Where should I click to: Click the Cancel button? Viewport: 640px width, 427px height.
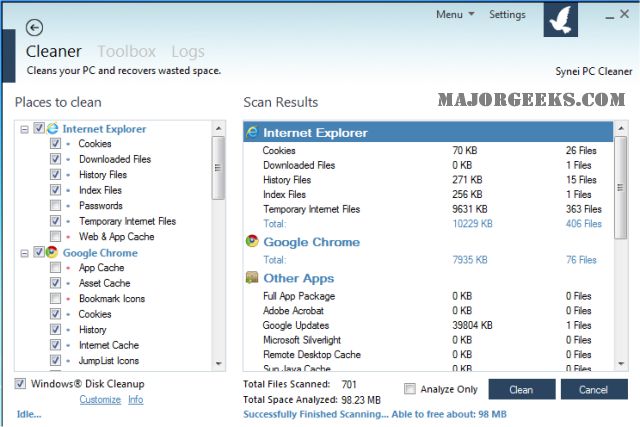(594, 389)
